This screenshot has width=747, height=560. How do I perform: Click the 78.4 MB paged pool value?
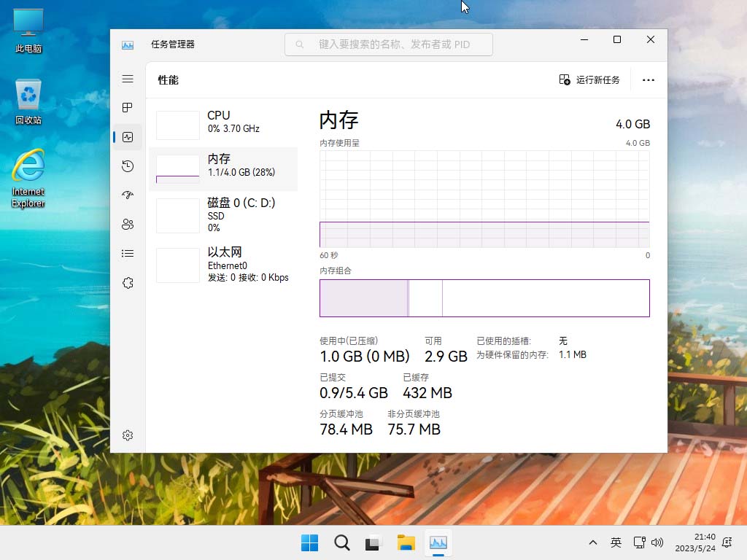[x=346, y=429]
